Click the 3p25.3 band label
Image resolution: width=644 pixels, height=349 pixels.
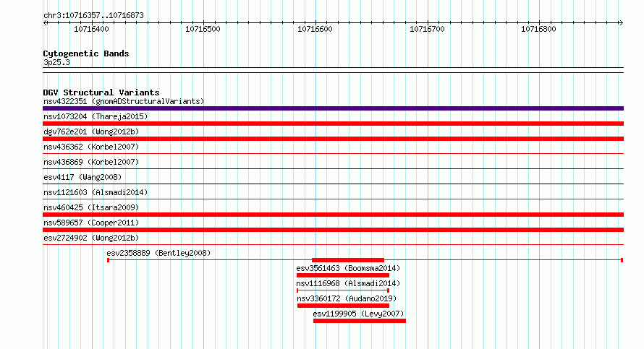56,62
